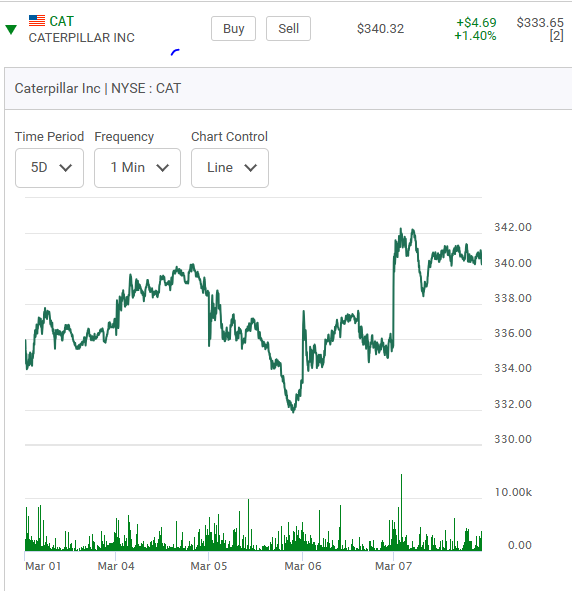Open the Frequency 1 Min dropdown

(138, 168)
